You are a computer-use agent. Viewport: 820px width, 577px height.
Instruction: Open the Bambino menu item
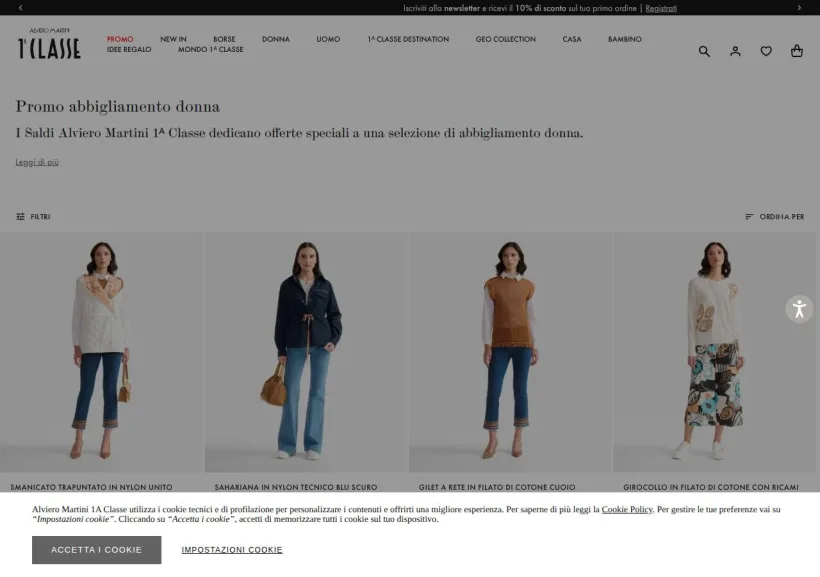pyautogui.click(x=624, y=39)
